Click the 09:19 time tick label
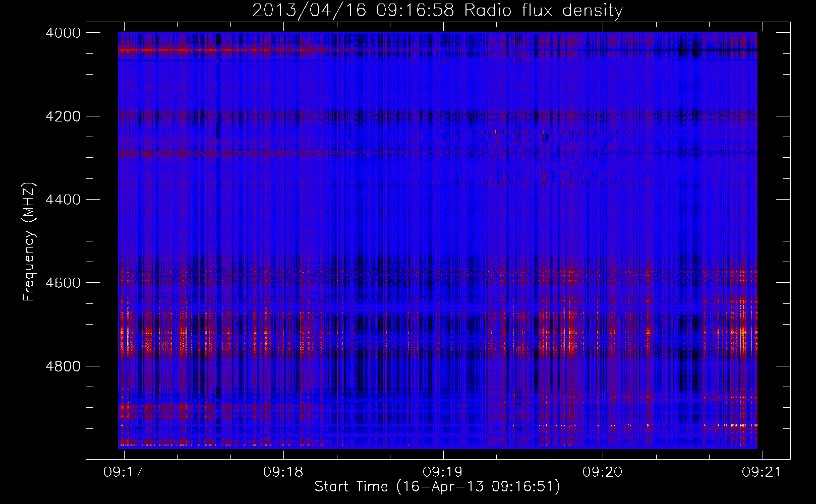Image resolution: width=816 pixels, height=504 pixels. (x=443, y=472)
